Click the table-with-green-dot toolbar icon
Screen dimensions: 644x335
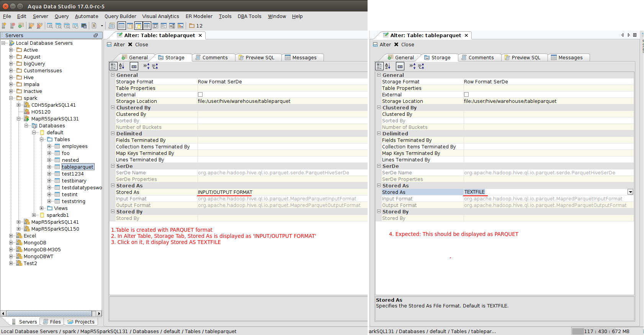(x=21, y=26)
